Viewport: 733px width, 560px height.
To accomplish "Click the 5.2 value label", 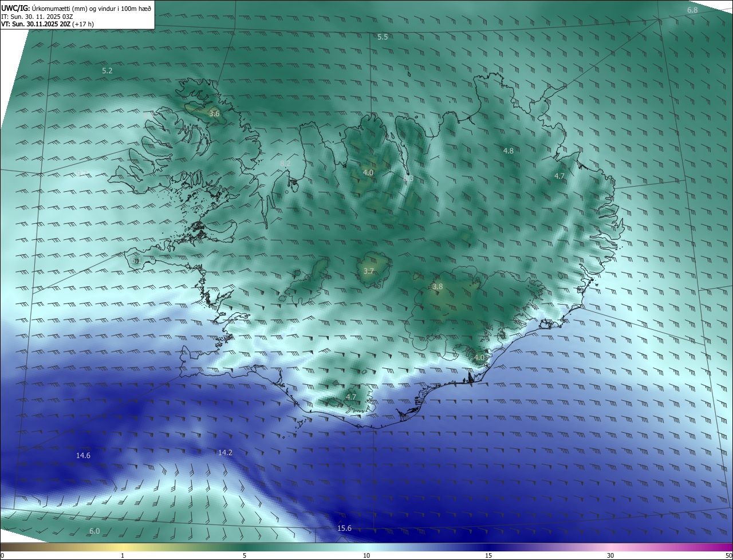I will pos(107,71).
